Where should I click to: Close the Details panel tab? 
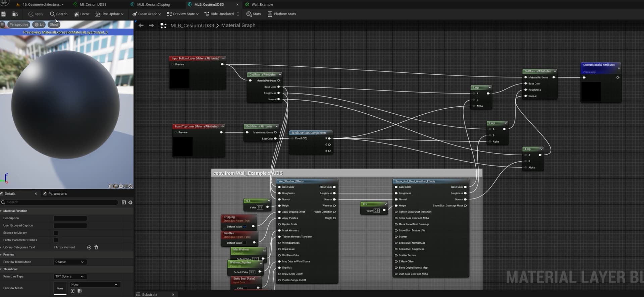click(x=36, y=193)
